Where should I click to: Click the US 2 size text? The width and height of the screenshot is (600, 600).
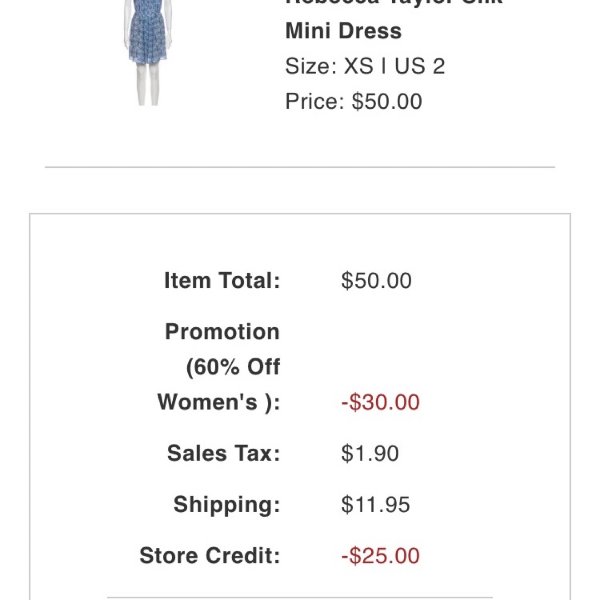click(420, 66)
